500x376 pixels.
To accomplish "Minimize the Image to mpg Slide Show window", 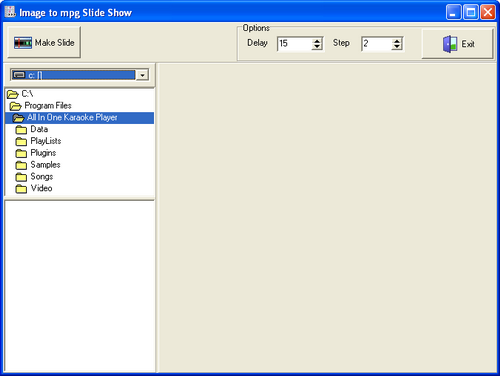I will (x=453, y=13).
